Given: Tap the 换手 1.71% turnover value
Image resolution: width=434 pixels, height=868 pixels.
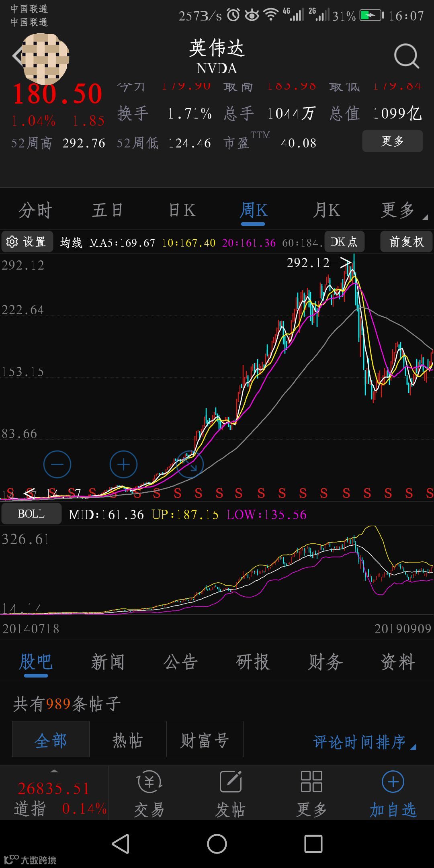Looking at the screenshot, I should point(165,113).
